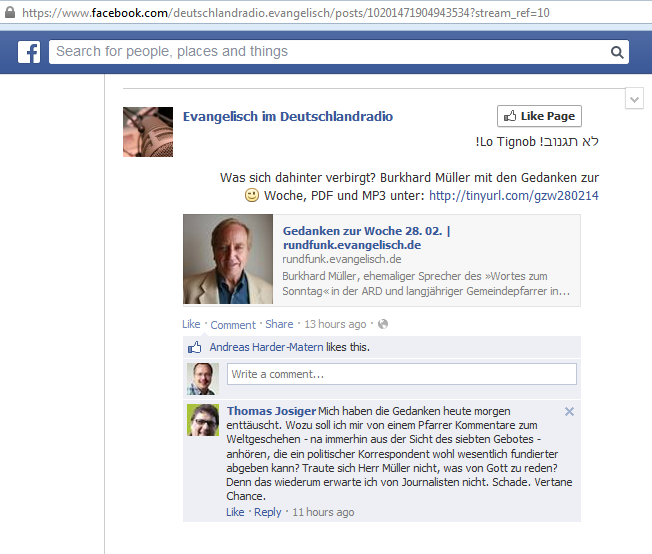Click the lock icon in the address bar
The height and width of the screenshot is (554, 652).
(10, 12)
